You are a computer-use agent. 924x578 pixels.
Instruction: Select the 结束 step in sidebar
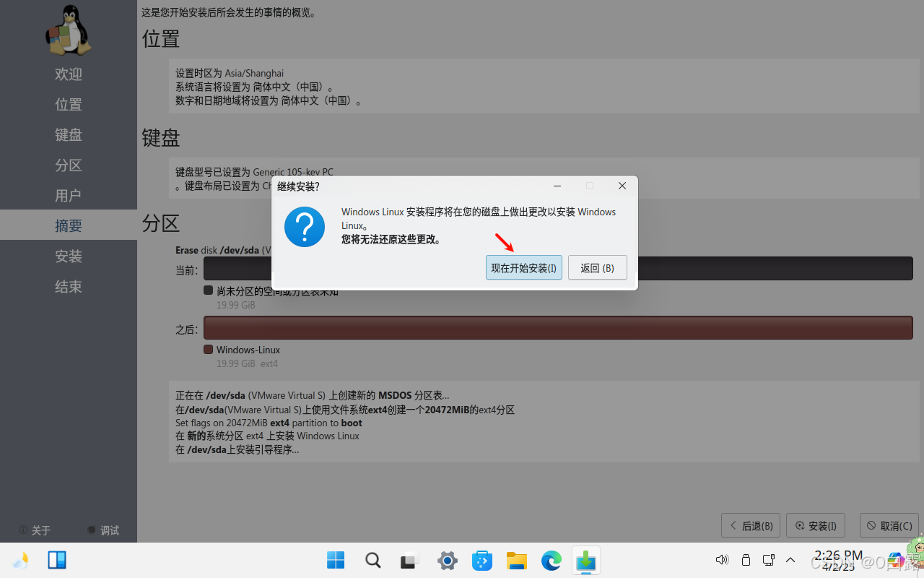coord(69,287)
